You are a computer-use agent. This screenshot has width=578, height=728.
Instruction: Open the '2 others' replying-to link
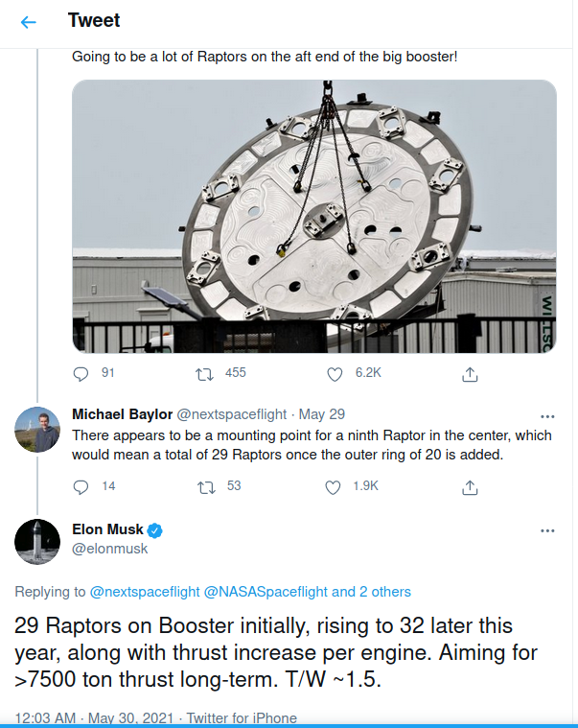[x=384, y=592]
